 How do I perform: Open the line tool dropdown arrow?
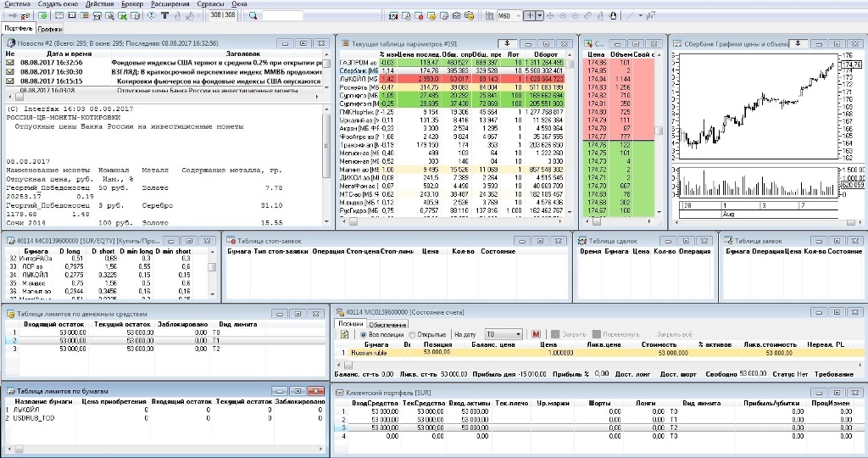[x=641, y=15]
